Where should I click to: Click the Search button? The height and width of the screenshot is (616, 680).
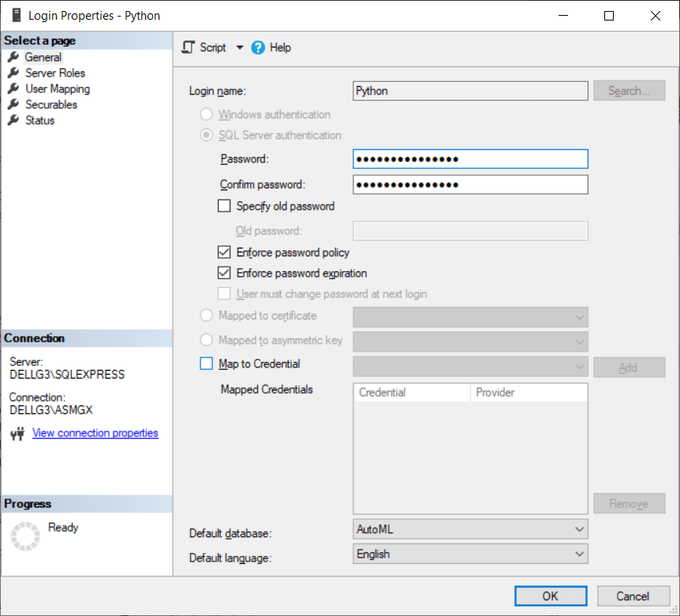[x=629, y=90]
